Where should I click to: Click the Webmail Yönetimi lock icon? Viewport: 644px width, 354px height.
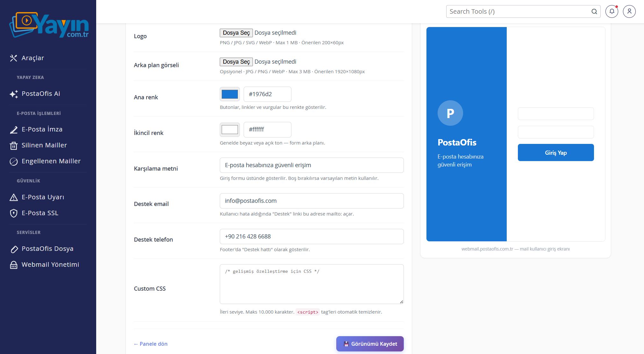tap(14, 265)
